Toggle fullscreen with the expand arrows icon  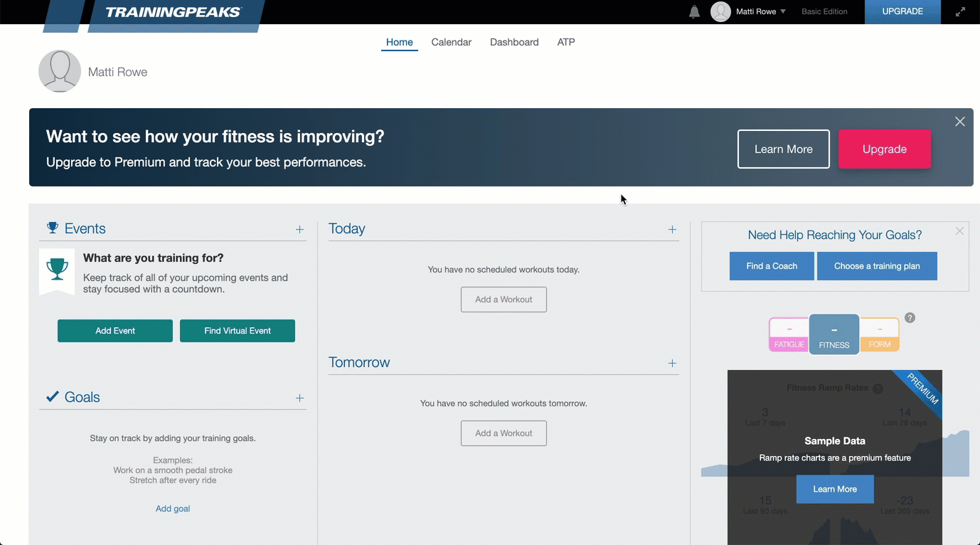(x=960, y=11)
